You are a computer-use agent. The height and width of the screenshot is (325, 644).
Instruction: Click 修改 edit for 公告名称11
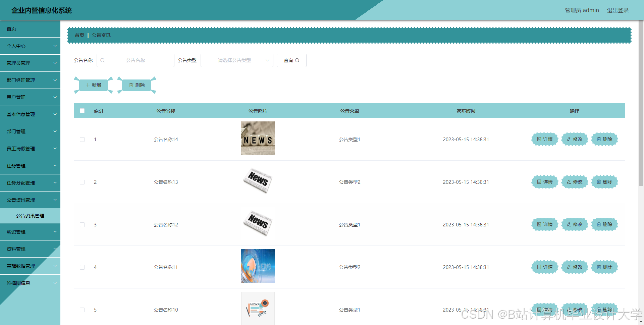tap(575, 267)
